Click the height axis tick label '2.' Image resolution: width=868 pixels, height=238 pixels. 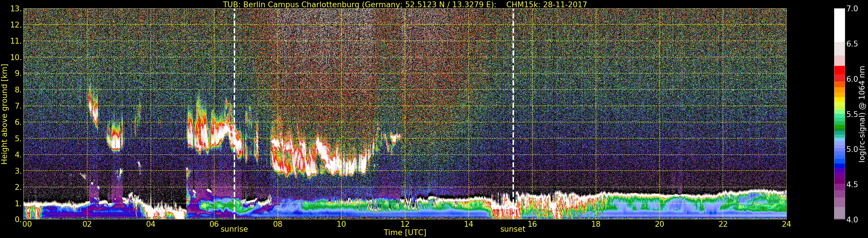pyautogui.click(x=18, y=187)
